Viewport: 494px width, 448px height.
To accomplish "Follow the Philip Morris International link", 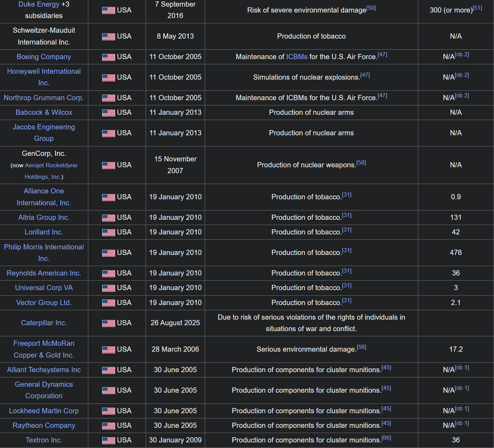I will point(44,253).
